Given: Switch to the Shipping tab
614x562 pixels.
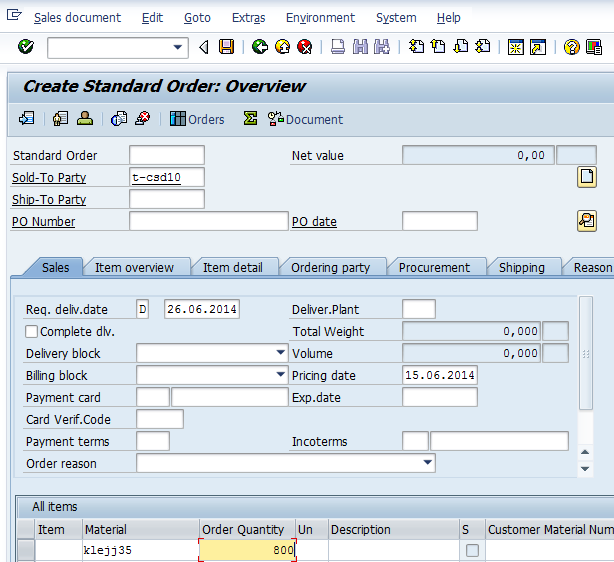Looking at the screenshot, I should pyautogui.click(x=522, y=267).
